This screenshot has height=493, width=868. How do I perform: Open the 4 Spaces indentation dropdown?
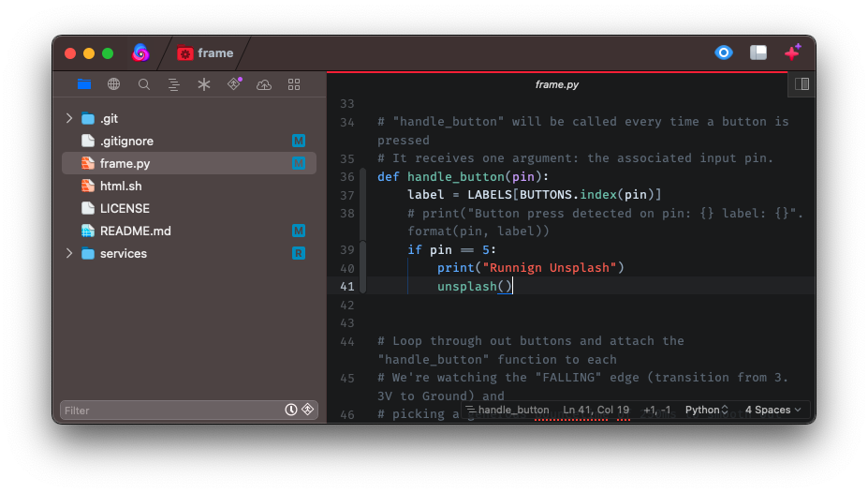tap(772, 410)
